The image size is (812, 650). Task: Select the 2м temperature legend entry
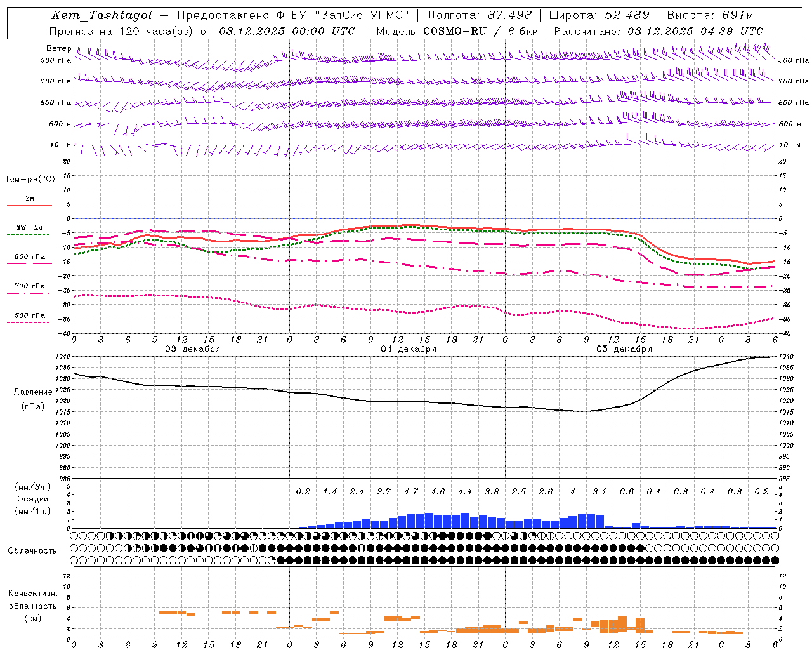coord(30,199)
